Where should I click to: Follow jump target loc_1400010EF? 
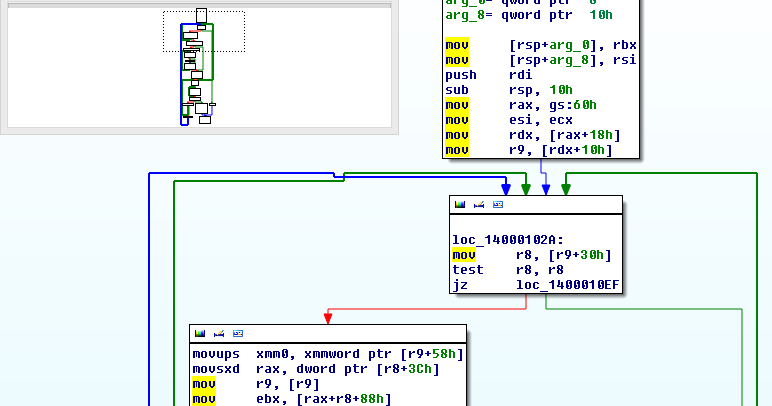[567, 285]
